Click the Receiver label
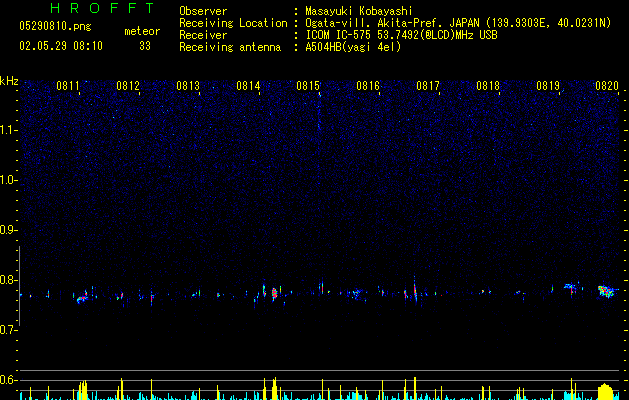This screenshot has height=400, width=629. click(x=203, y=35)
